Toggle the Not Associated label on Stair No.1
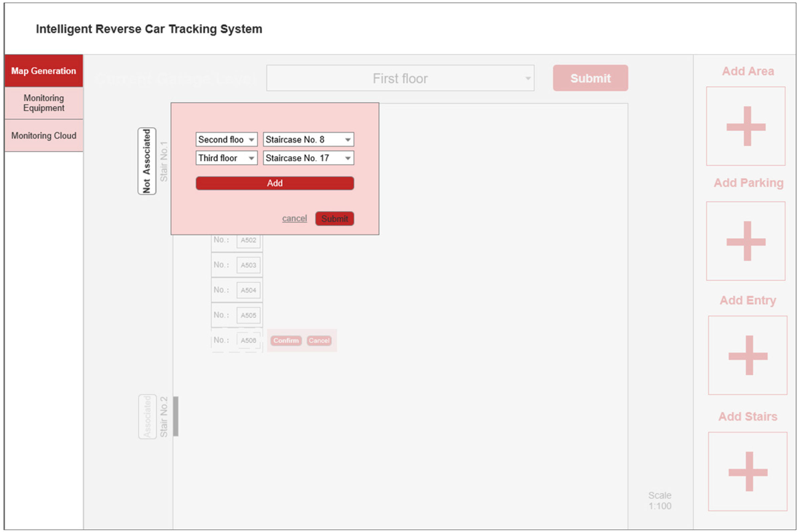Viewport: 798px width, 532px height. [147, 161]
